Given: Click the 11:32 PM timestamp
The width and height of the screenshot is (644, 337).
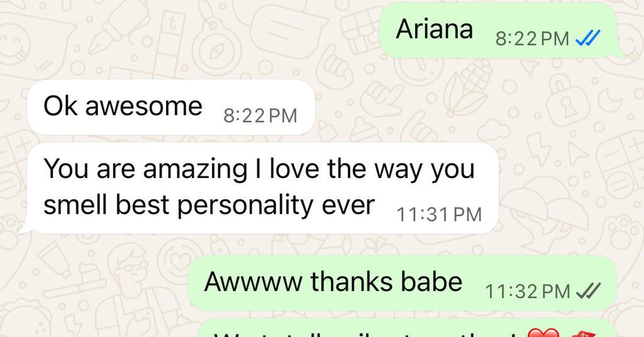Looking at the screenshot, I should 528,292.
